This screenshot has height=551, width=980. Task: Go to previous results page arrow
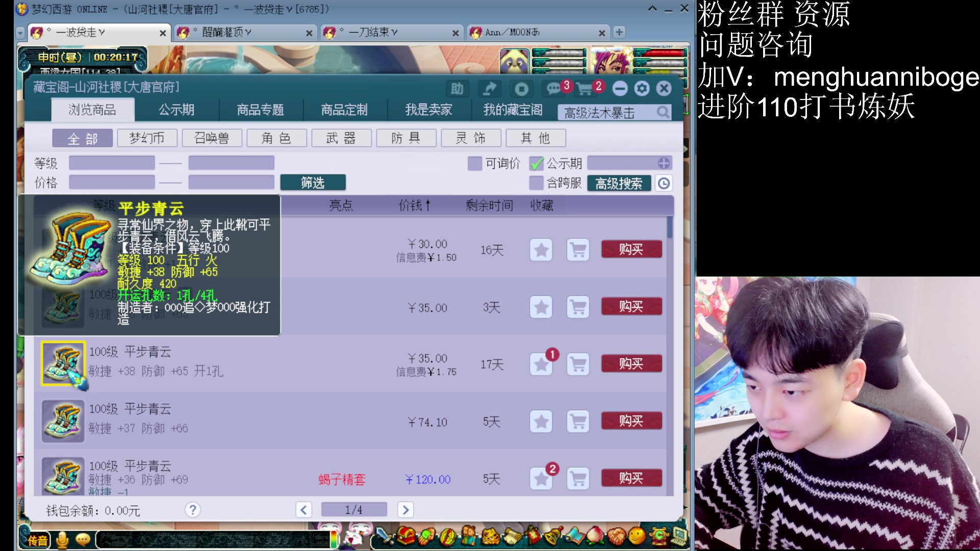(x=304, y=510)
